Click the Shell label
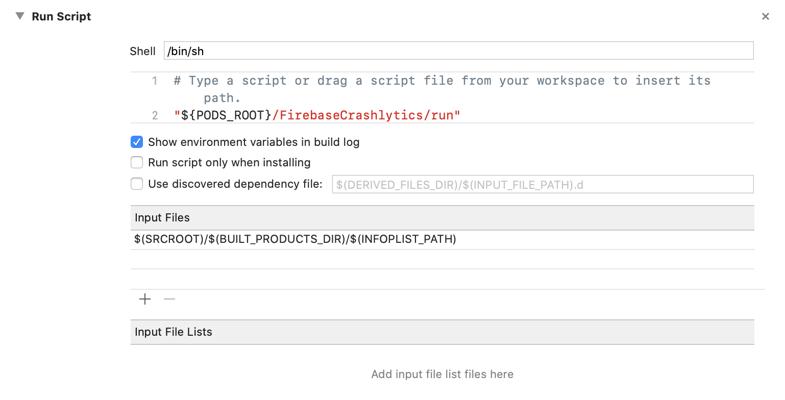This screenshot has width=785, height=400. tap(142, 51)
